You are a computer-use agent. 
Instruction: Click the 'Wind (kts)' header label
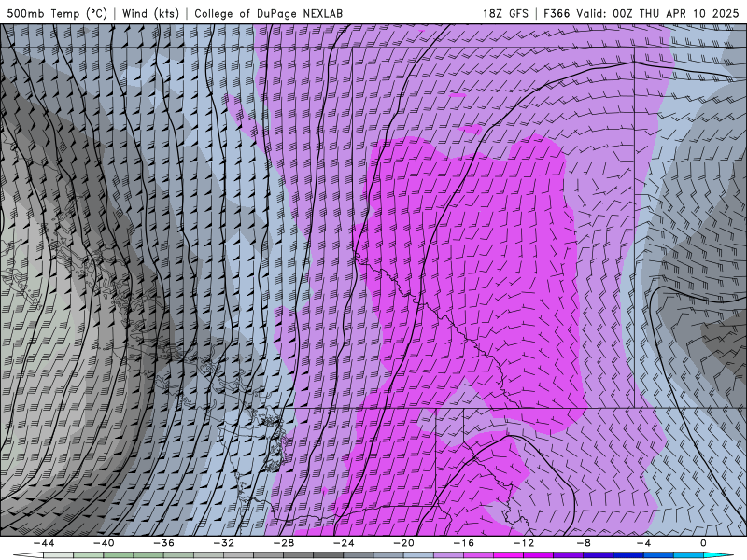pyautogui.click(x=150, y=14)
